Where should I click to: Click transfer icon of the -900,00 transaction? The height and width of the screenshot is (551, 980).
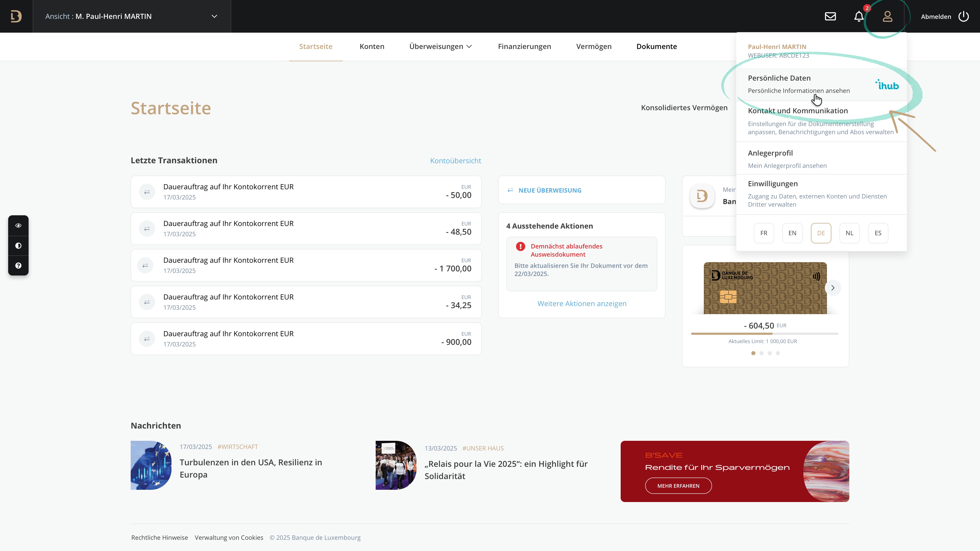click(x=147, y=339)
